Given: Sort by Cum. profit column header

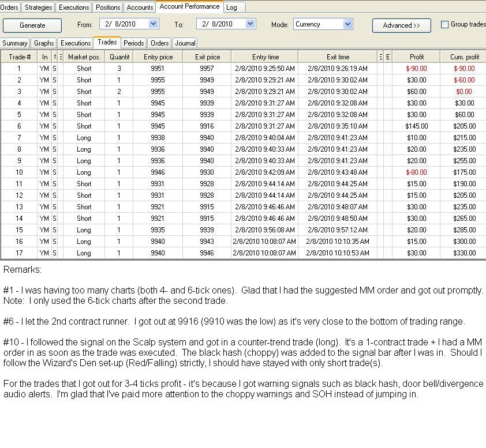Looking at the screenshot, I should tap(464, 57).
